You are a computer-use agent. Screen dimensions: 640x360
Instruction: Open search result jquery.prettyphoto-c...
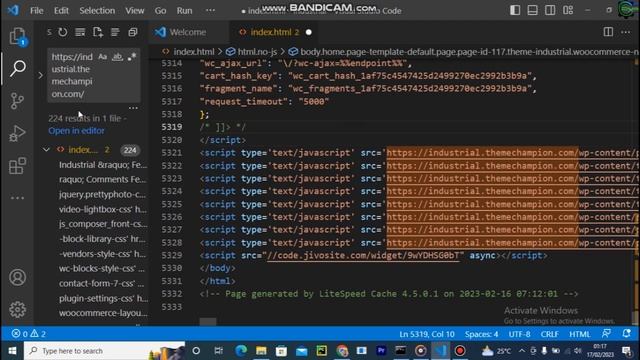102,194
